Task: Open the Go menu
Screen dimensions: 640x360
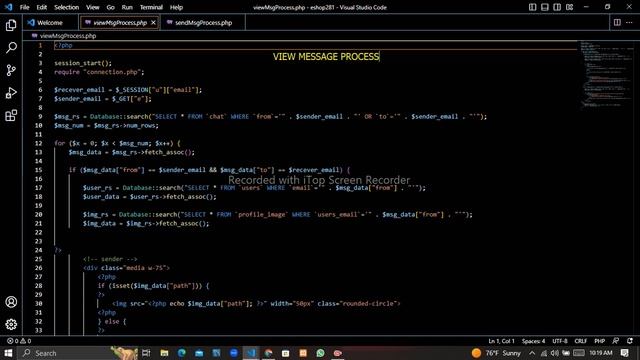Action: (111, 7)
